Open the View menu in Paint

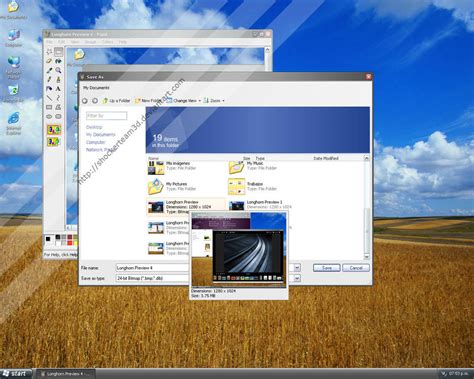(x=75, y=42)
